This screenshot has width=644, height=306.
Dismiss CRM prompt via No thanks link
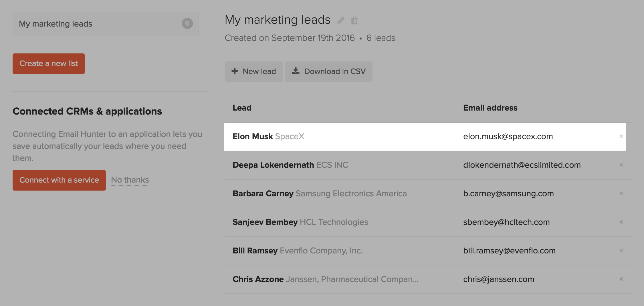pyautogui.click(x=130, y=180)
